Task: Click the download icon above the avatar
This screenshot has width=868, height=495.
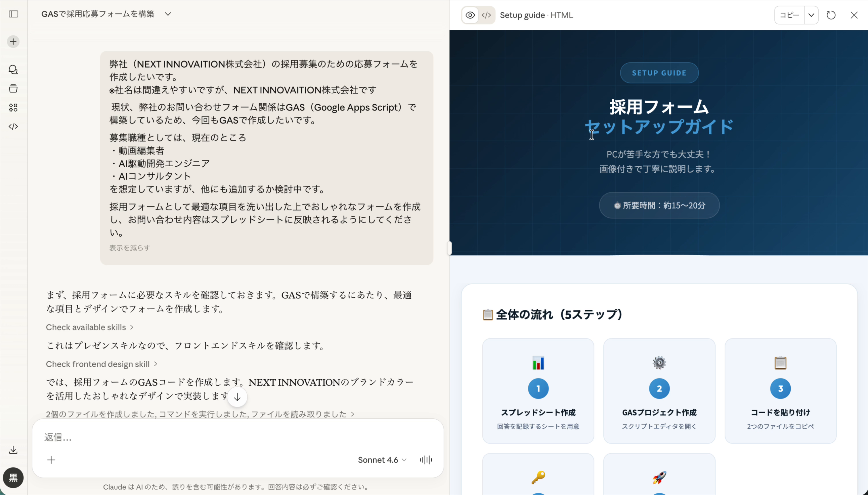Action: coord(13,450)
